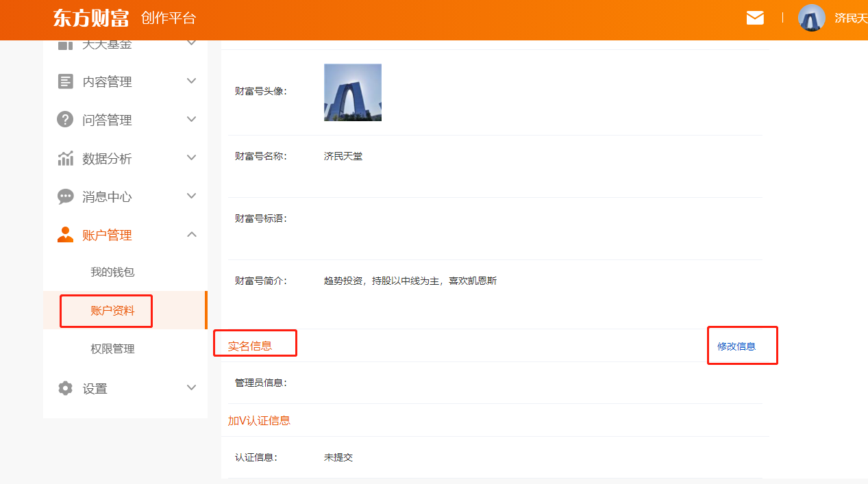Select the 数据分析 menu label
Viewport: 868px width, 484px height.
click(107, 159)
